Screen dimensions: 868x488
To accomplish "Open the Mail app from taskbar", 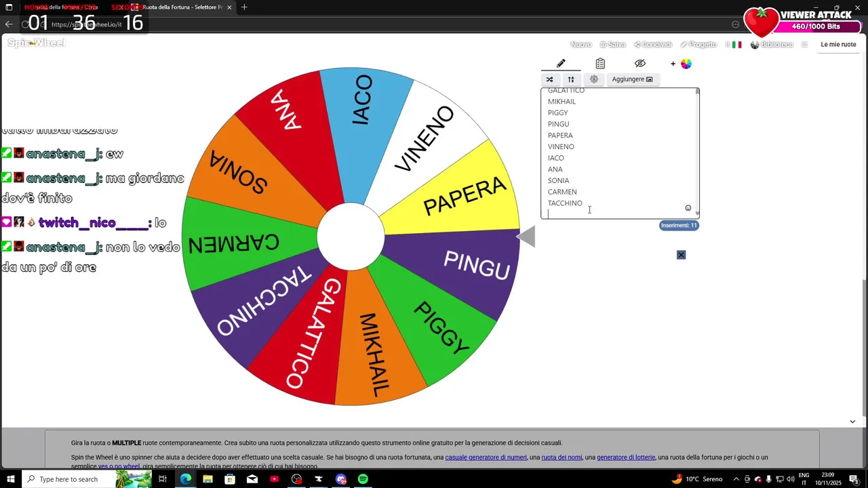I will [x=252, y=479].
